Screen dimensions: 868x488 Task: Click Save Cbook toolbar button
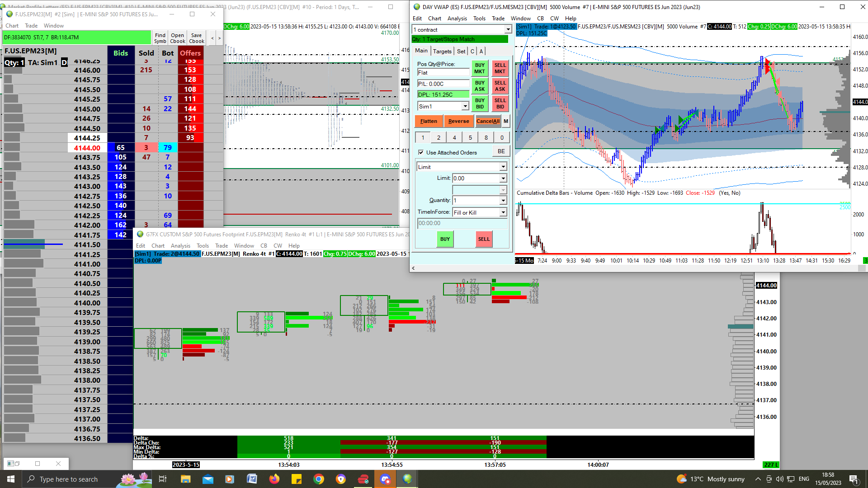tap(197, 38)
